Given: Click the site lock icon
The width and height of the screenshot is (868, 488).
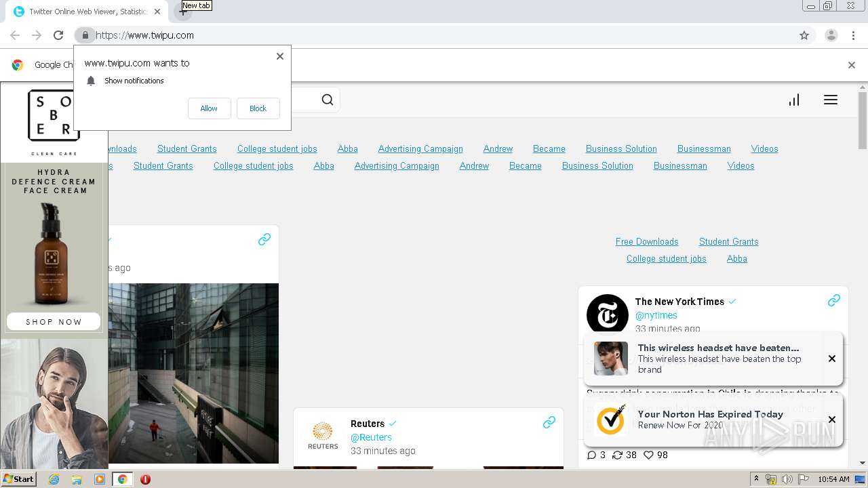Looking at the screenshot, I should point(85,35).
